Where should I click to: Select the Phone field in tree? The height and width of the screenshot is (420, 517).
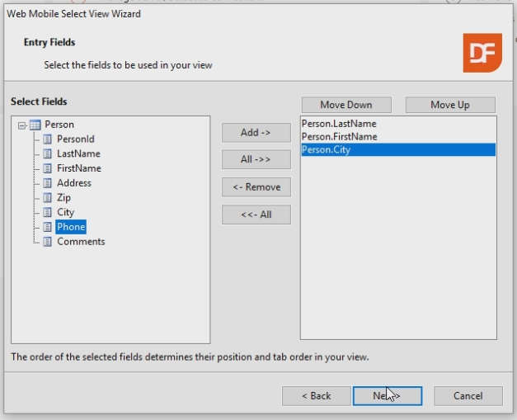70,227
